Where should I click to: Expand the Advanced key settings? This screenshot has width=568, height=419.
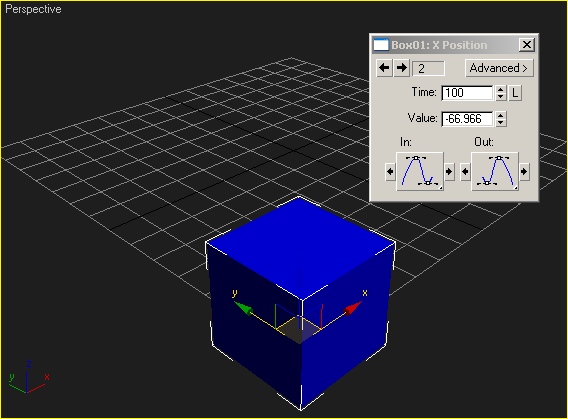coord(499,68)
